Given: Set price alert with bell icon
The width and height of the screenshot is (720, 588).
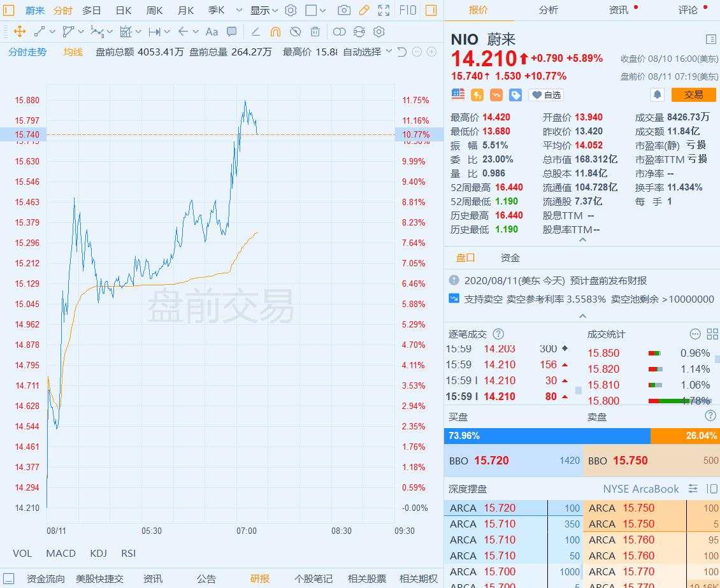Looking at the screenshot, I should (x=657, y=95).
